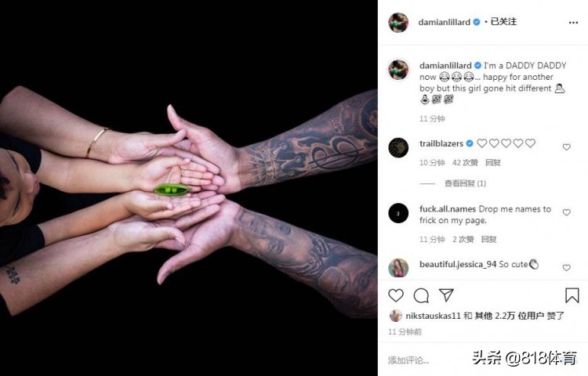
Task: View the 42 次赞 likes list
Action: pyautogui.click(x=465, y=162)
